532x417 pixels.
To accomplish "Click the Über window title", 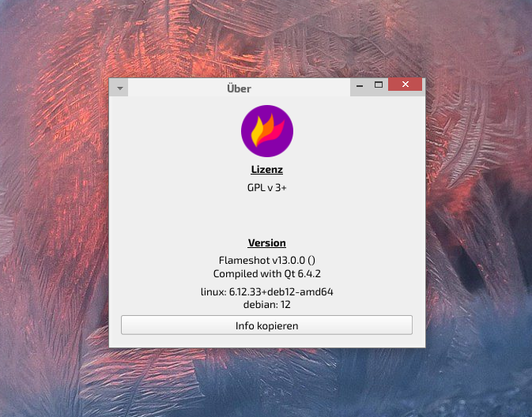I will (x=240, y=88).
